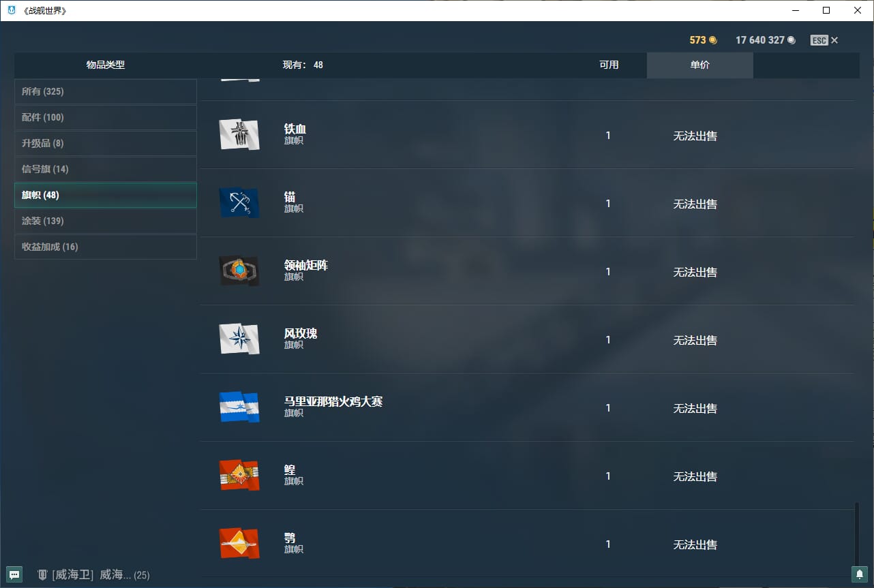Click the 铁血 flag icon

[239, 135]
